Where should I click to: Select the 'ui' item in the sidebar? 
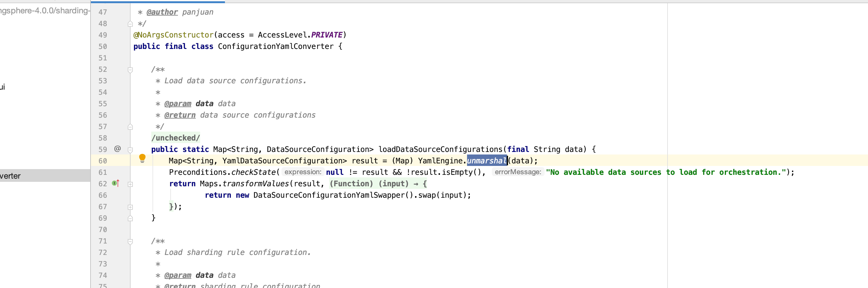coord(3,87)
